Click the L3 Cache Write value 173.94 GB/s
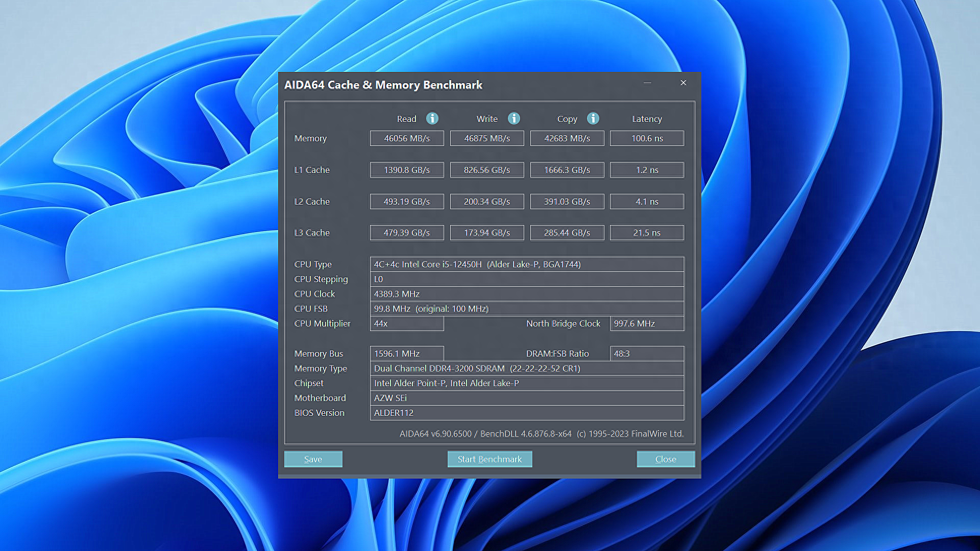Screen dimensions: 980x551 487,233
